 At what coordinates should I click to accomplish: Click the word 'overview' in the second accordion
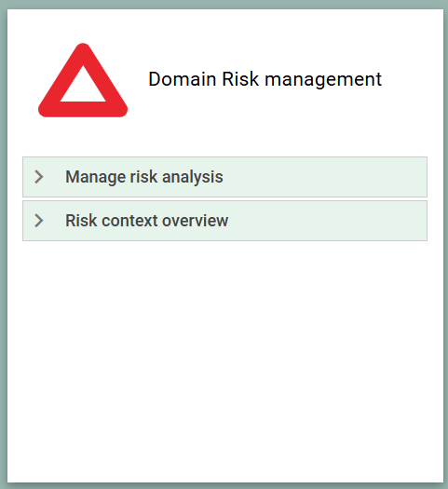[x=196, y=221]
